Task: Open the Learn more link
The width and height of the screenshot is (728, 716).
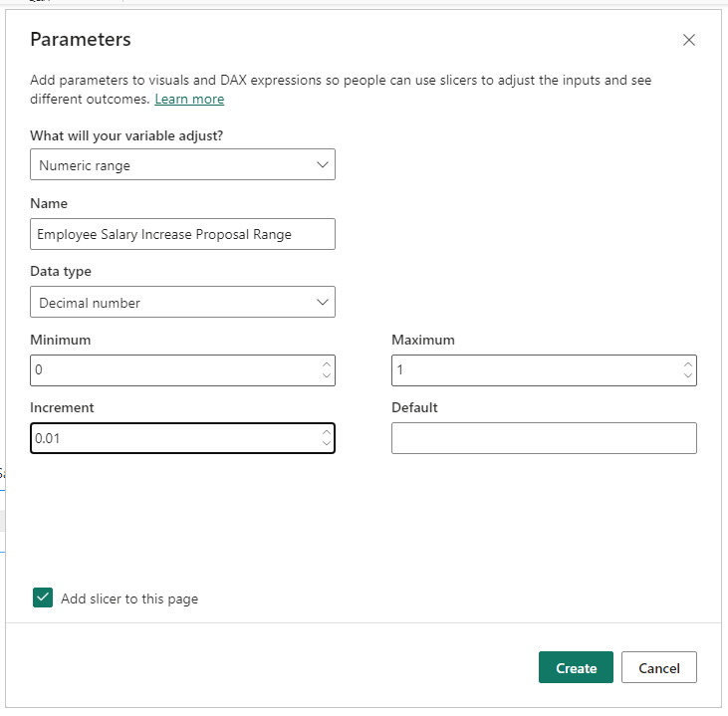Action: pyautogui.click(x=189, y=99)
